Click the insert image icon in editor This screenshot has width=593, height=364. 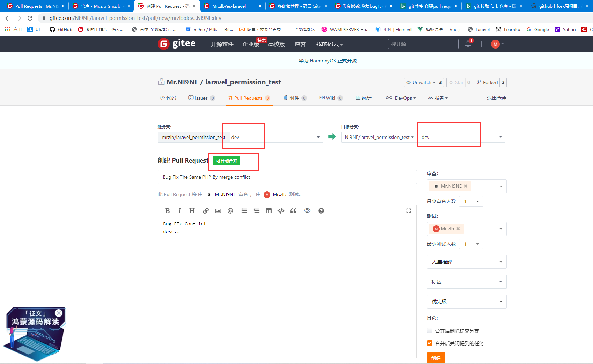pos(218,211)
